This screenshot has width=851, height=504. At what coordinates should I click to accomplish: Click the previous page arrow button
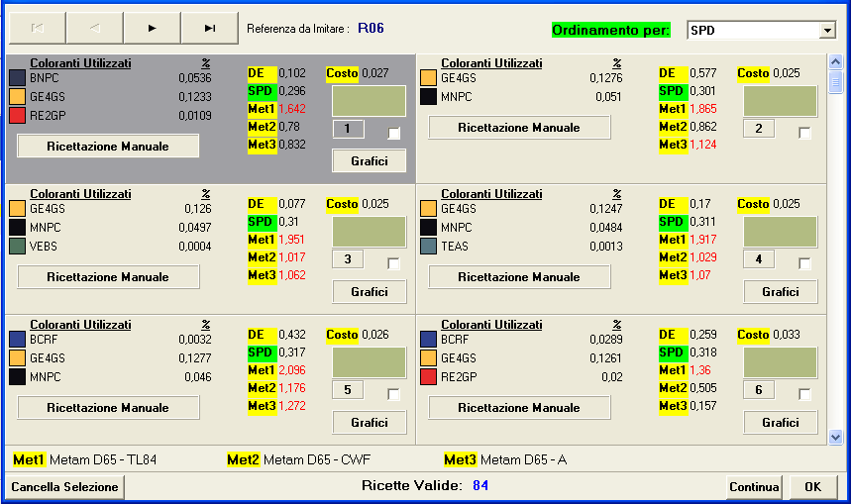coord(94,29)
